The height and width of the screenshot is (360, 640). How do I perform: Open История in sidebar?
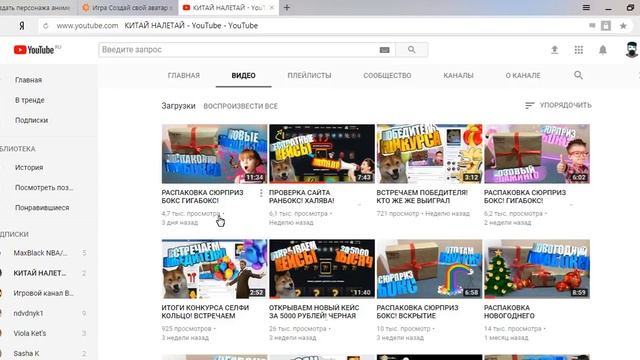coord(29,167)
